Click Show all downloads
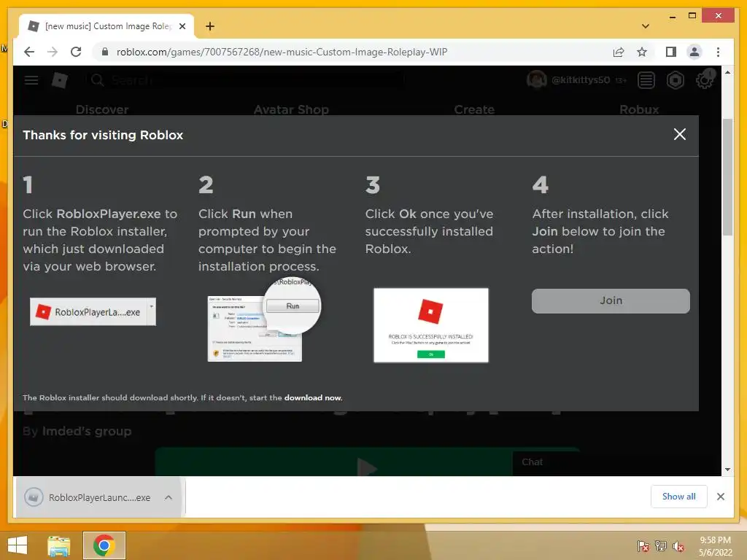Image resolution: width=747 pixels, height=560 pixels. point(679,496)
